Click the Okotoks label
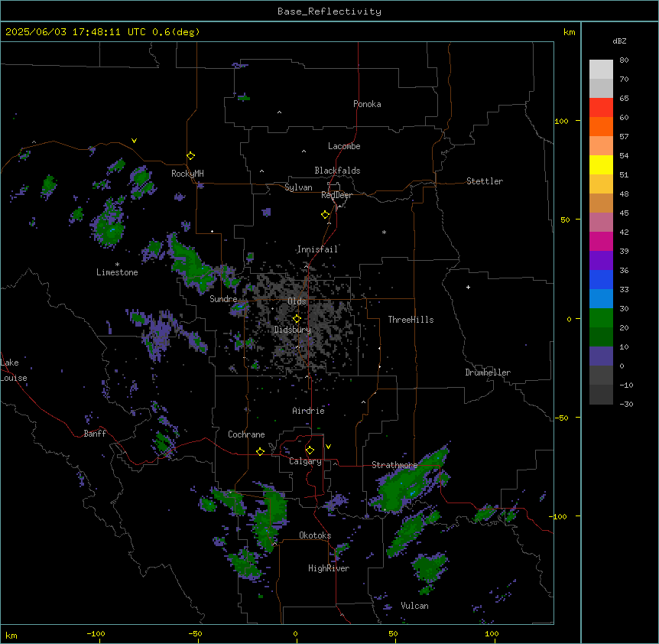659x644 pixels. [315, 535]
